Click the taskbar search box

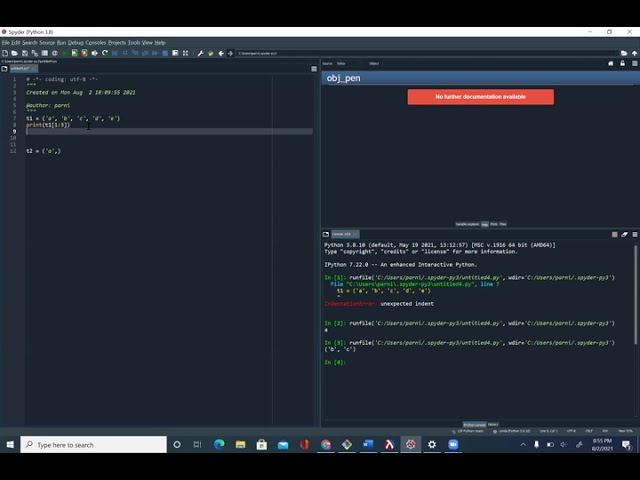tap(93, 444)
